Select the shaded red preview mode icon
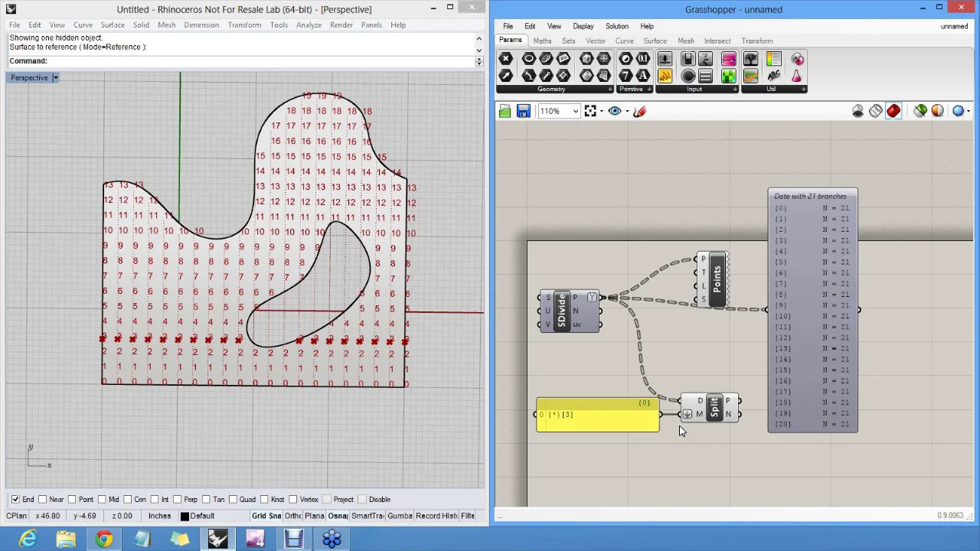This screenshot has width=980, height=551. coord(893,112)
